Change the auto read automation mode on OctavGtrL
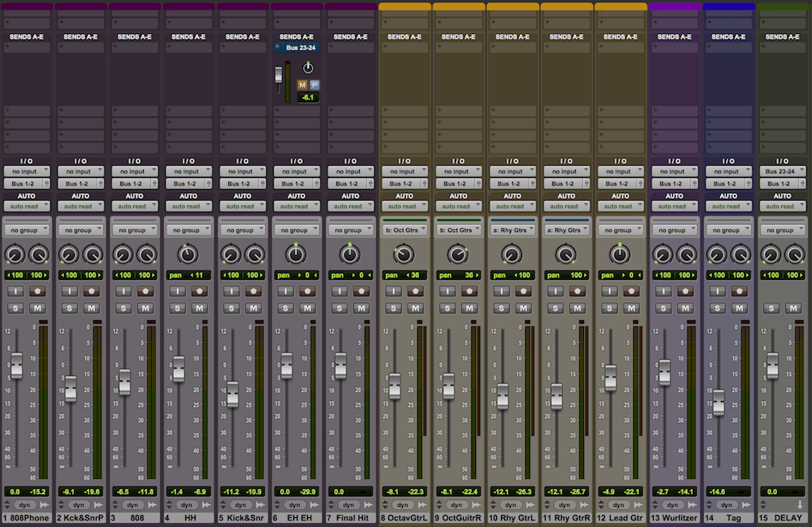The width and height of the screenshot is (812, 527). (x=404, y=206)
